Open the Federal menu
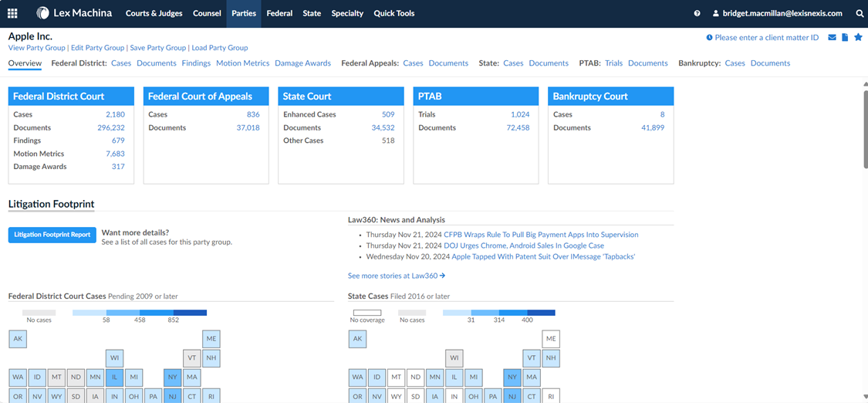The width and height of the screenshot is (868, 403). click(279, 13)
